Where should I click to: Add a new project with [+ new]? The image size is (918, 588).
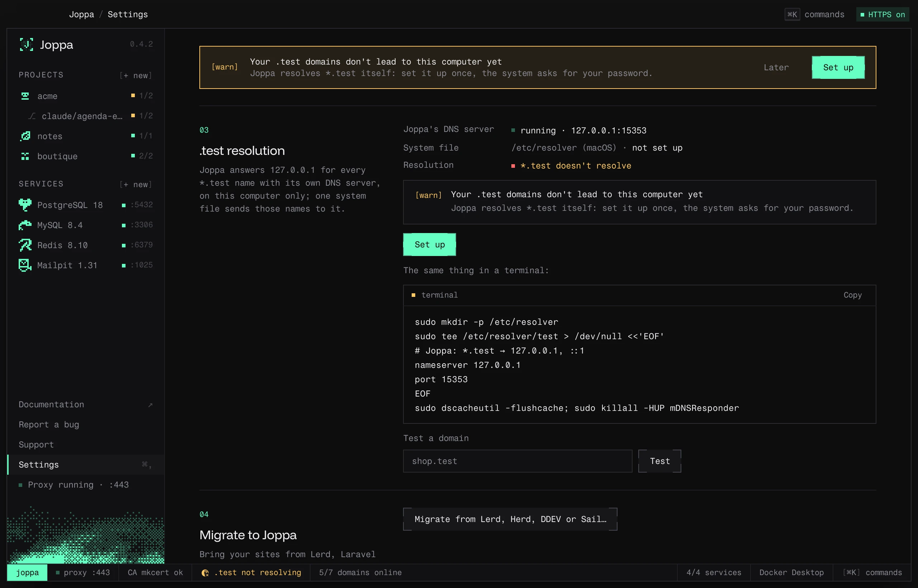click(136, 76)
